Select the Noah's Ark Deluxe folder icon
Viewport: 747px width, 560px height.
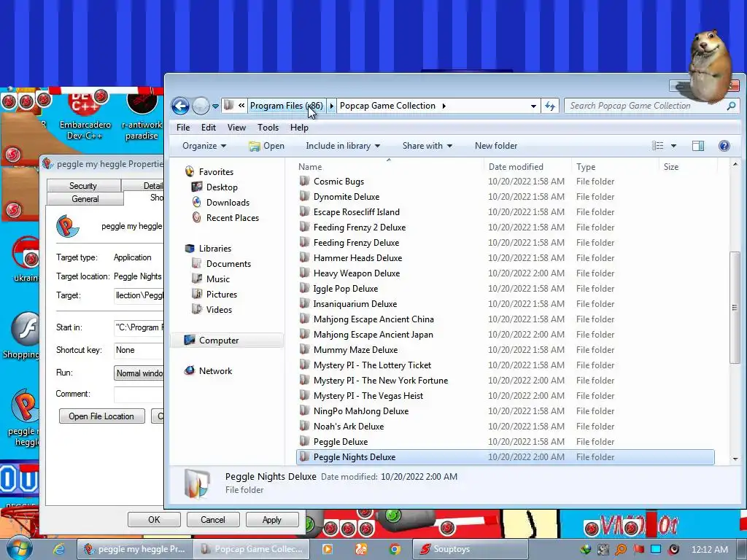pos(304,426)
